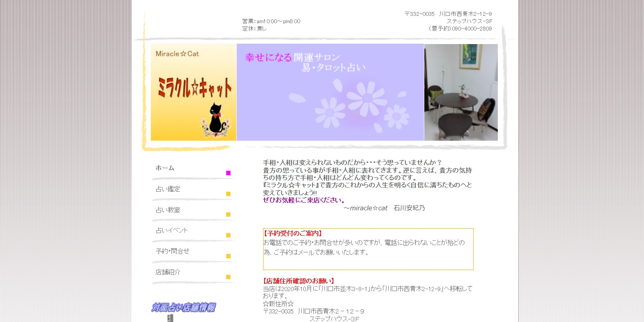The width and height of the screenshot is (644, 322).
Task: Click the pink square beside ホーム
Action: coord(228,173)
